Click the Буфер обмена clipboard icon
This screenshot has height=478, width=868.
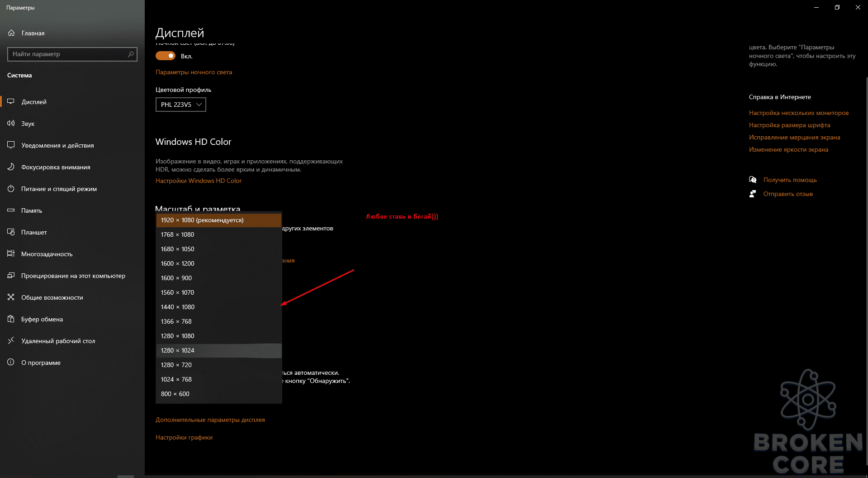pyautogui.click(x=11, y=319)
